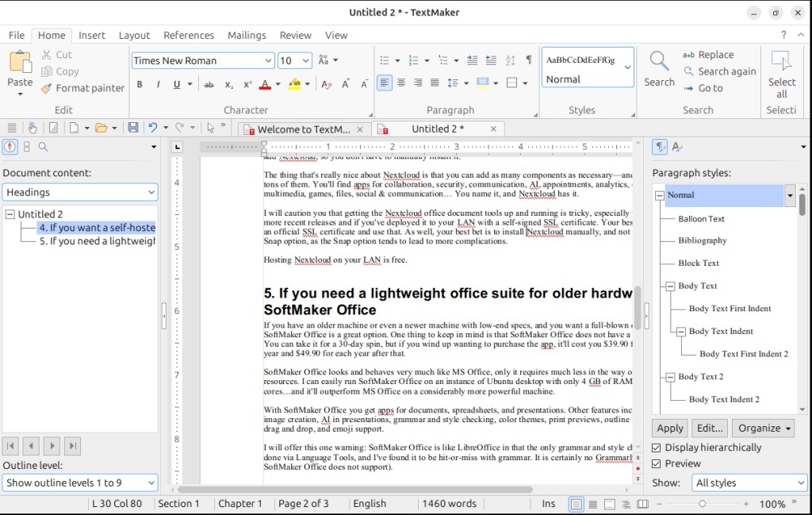Viewport: 812px width, 515px height.
Task: Undo the last action
Action: pyautogui.click(x=153, y=128)
